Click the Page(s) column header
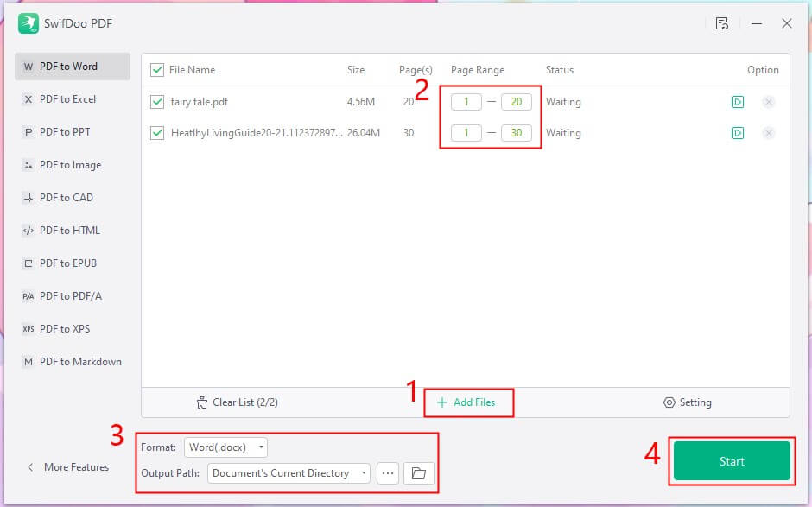Image resolution: width=812 pixels, height=507 pixels. click(x=416, y=70)
